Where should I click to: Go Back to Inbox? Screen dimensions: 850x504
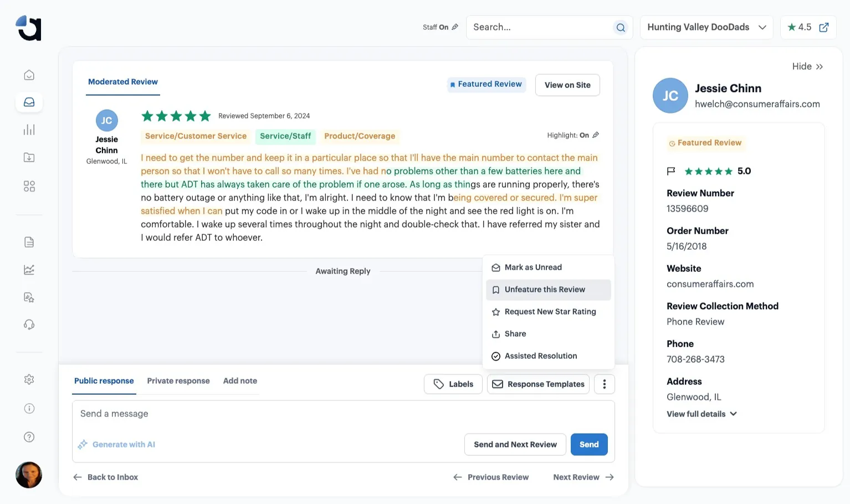click(x=106, y=477)
